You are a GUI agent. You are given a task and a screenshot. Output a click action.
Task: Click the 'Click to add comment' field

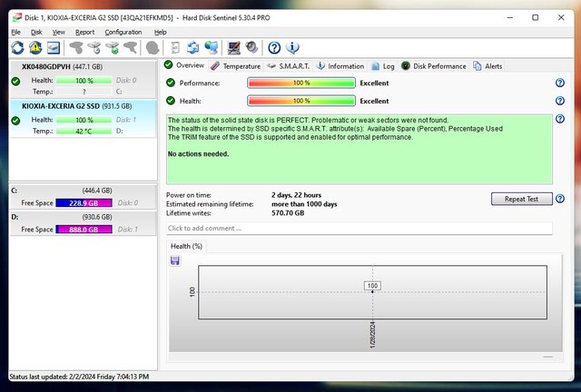[359, 228]
